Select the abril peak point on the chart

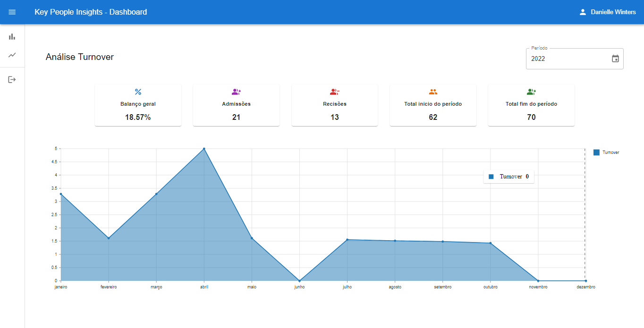click(x=204, y=148)
